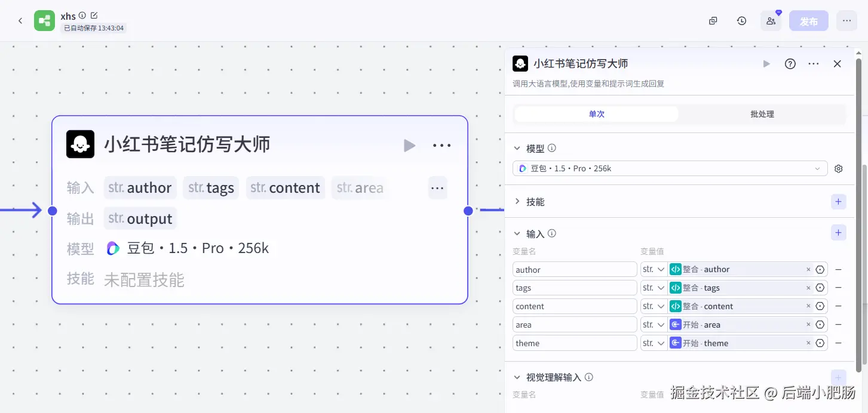Edit the theme variable name field
Viewport: 868px width, 413px height.
(x=575, y=343)
